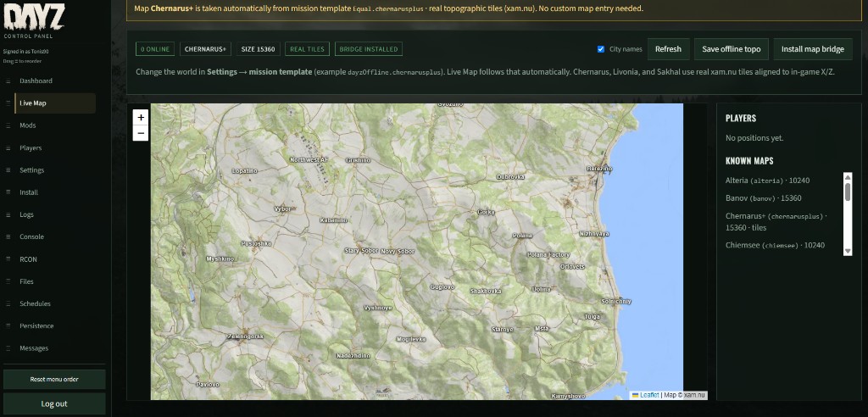
Task: Click the REAL TILES badge
Action: 307,48
